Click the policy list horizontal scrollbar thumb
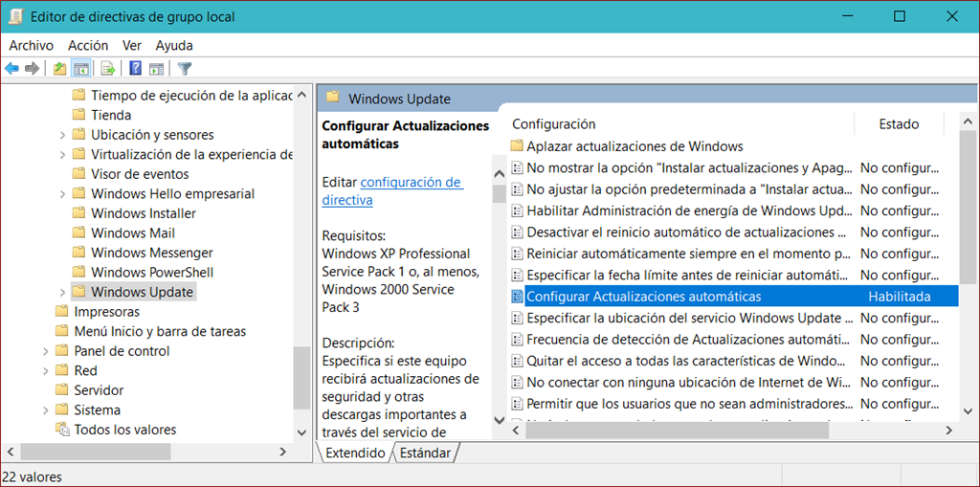The height and width of the screenshot is (487, 980). (679, 431)
